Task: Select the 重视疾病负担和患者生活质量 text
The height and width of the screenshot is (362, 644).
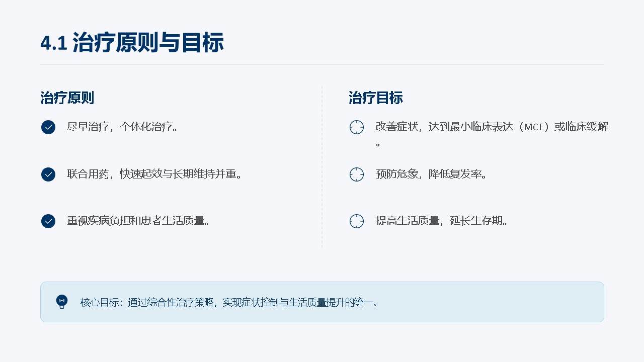Action: pos(139,221)
